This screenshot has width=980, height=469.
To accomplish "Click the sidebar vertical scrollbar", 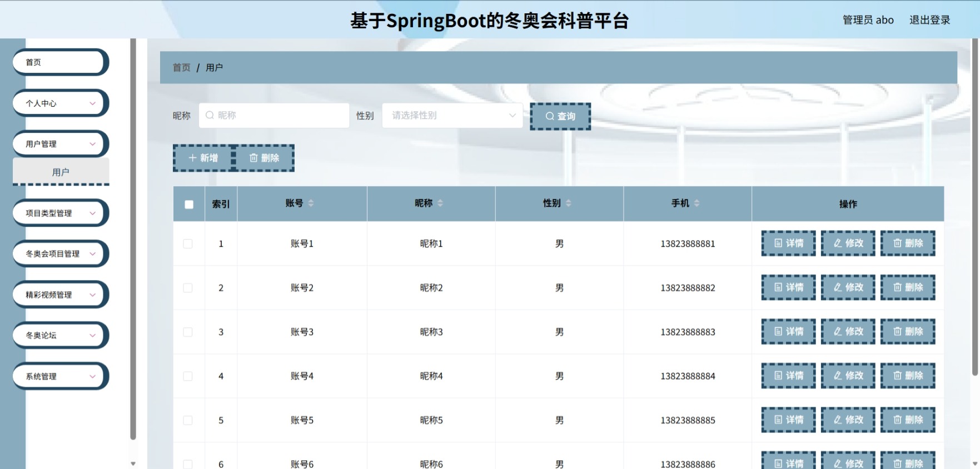I will point(133,239).
